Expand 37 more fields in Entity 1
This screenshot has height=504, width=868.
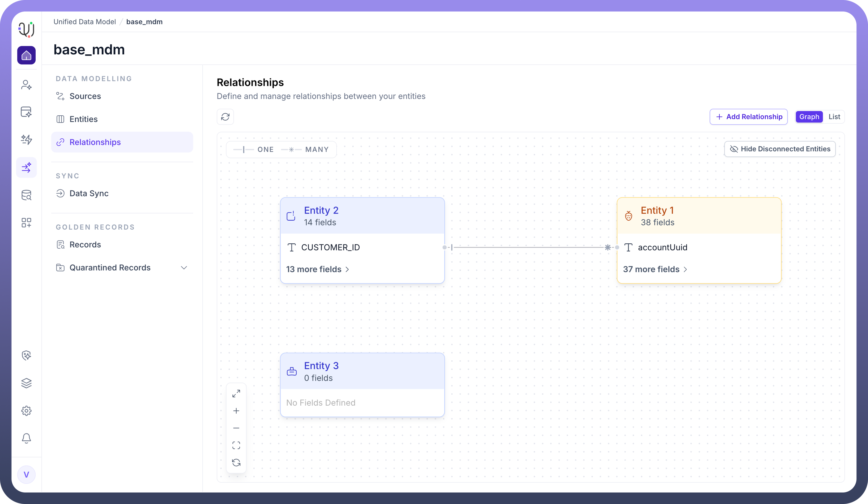(x=655, y=269)
